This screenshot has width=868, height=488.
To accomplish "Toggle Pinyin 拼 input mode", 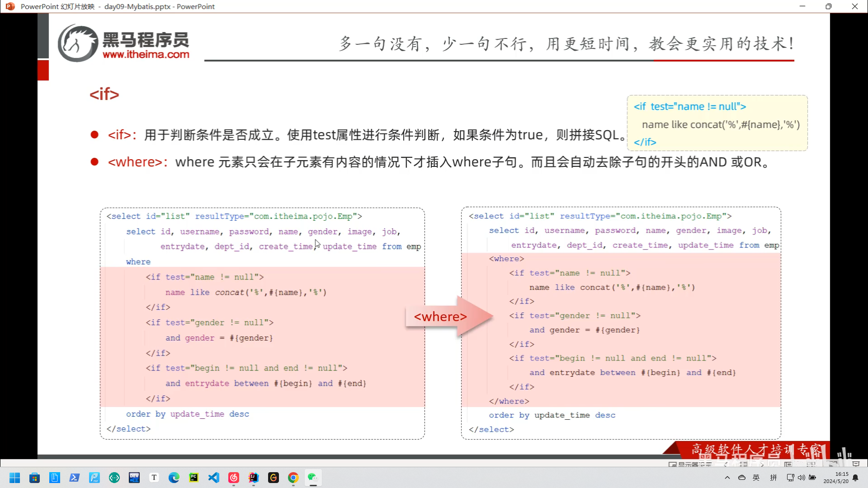I will pos(774,478).
